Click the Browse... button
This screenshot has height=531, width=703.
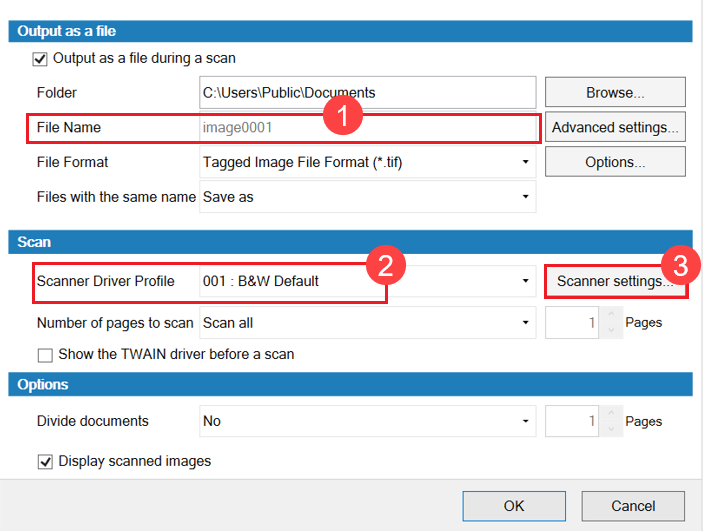(615, 92)
